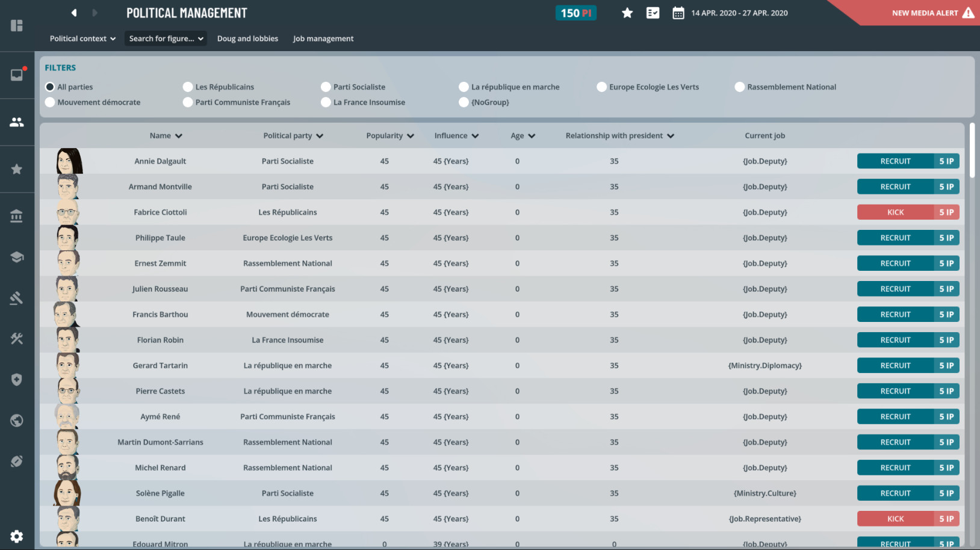Switch to the Job management tab
This screenshot has width=980, height=550.
pos(323,39)
